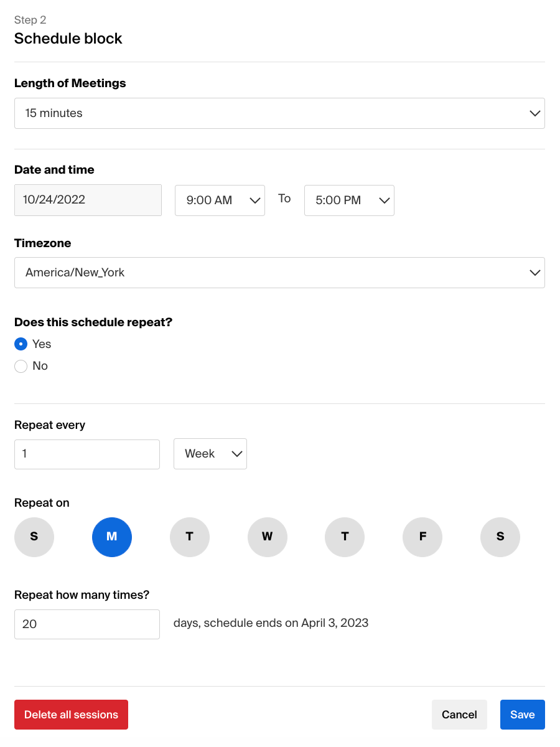Click the repeat every interval field
The height and width of the screenshot is (747, 560).
click(86, 454)
